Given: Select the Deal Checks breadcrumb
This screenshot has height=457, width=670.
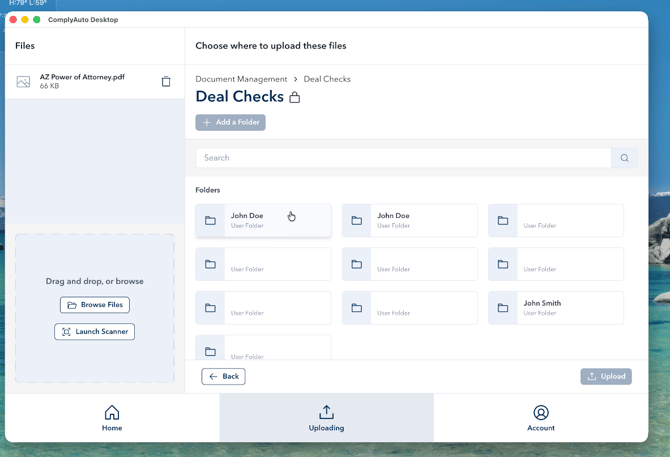Looking at the screenshot, I should tap(327, 79).
